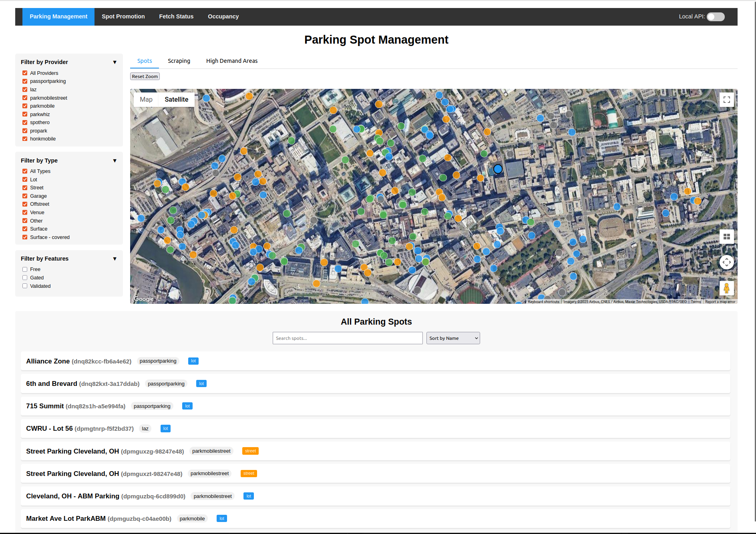
Task: Enable the Free features filter
Action: [x=25, y=269]
